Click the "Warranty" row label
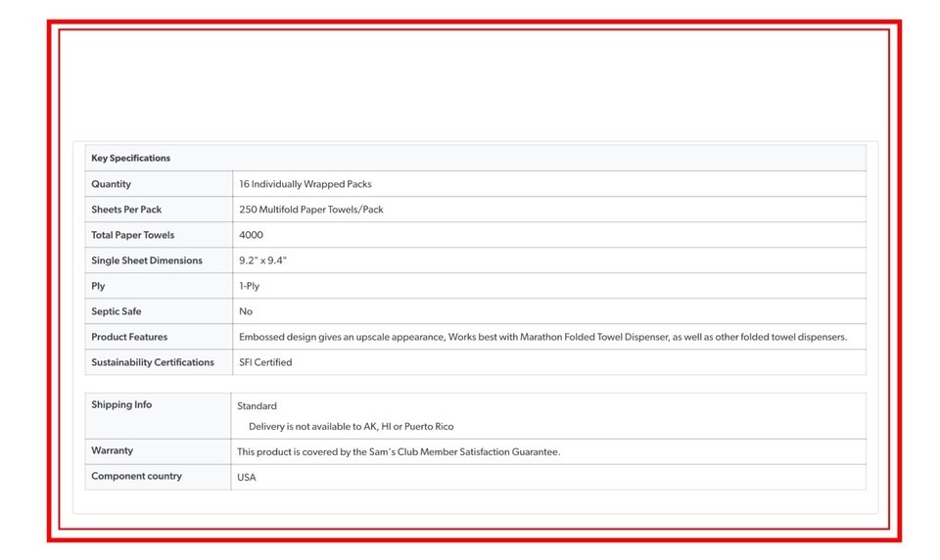The height and width of the screenshot is (560, 940). click(112, 450)
